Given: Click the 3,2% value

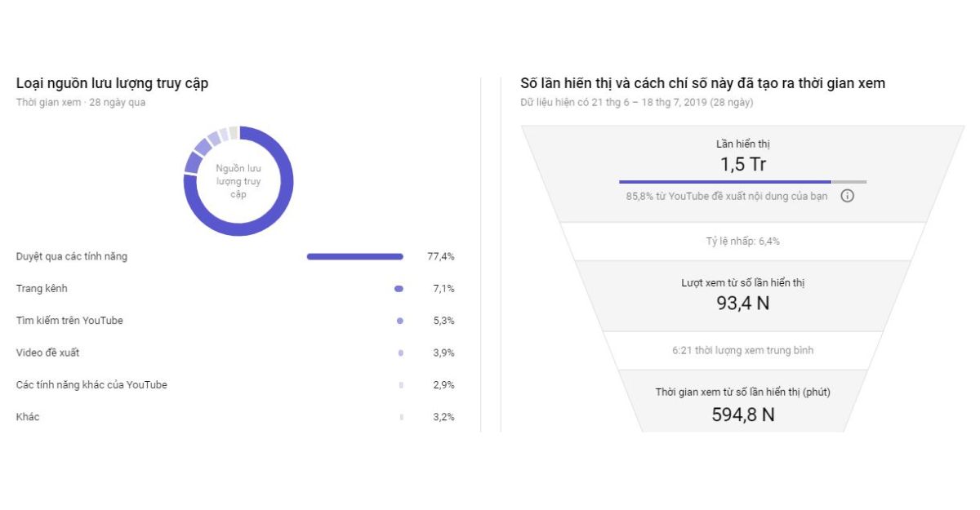Looking at the screenshot, I should 443,417.
